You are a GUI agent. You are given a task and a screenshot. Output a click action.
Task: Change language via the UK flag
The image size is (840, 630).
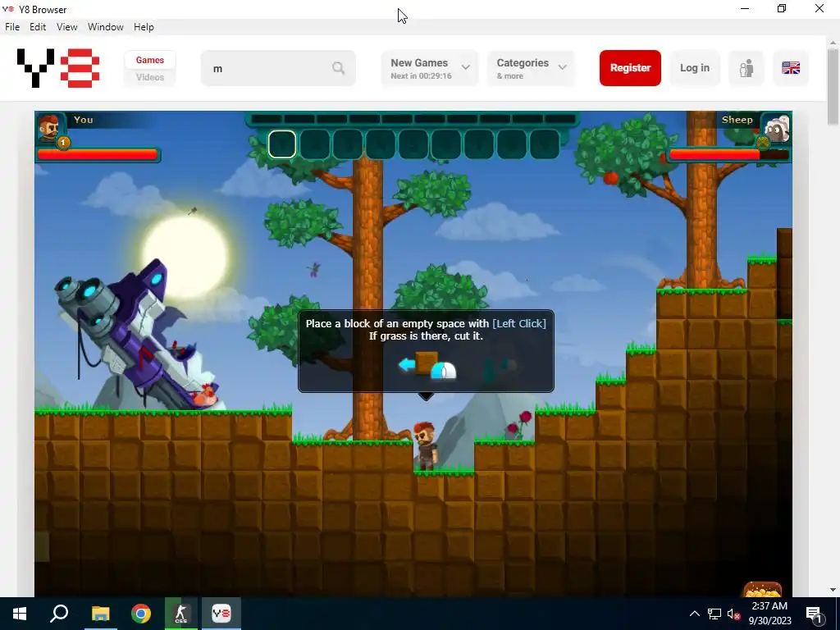[x=791, y=68]
